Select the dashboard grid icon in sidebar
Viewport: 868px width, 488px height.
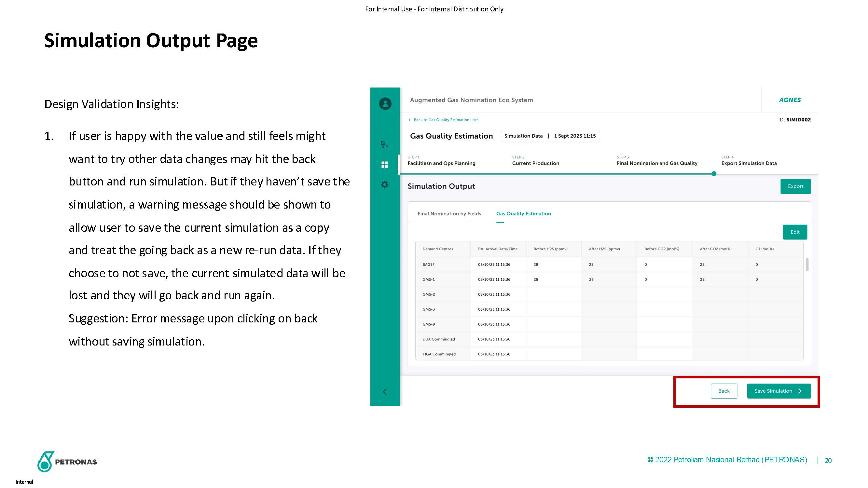point(384,165)
